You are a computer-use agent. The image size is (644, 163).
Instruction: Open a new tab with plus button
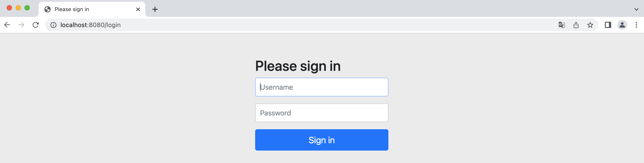[155, 10]
